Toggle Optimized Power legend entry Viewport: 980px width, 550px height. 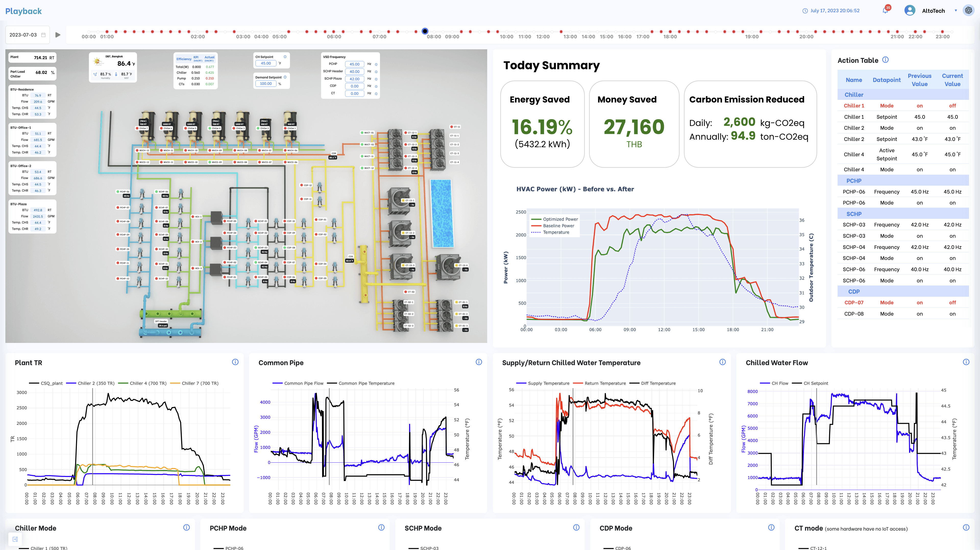point(555,219)
